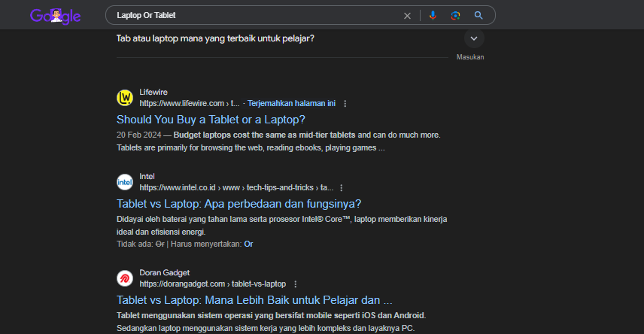Image resolution: width=644 pixels, height=334 pixels.
Task: Open the lifewire.com URL breadcrumb
Action: 190,103
